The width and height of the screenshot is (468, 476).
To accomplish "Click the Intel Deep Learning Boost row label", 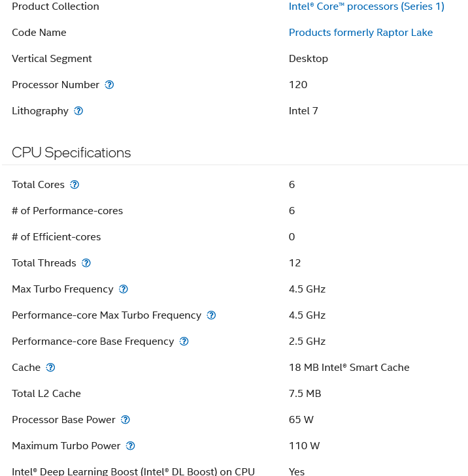I will pos(133,471).
